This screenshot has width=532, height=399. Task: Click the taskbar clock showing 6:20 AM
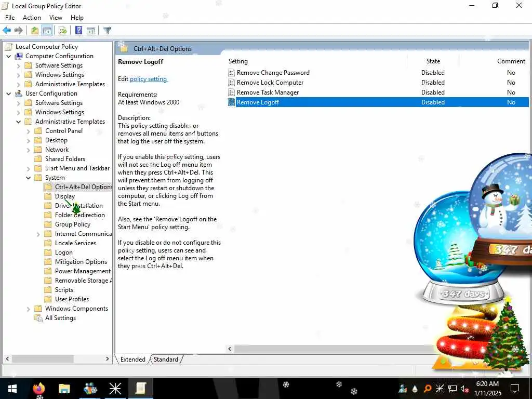point(487,389)
